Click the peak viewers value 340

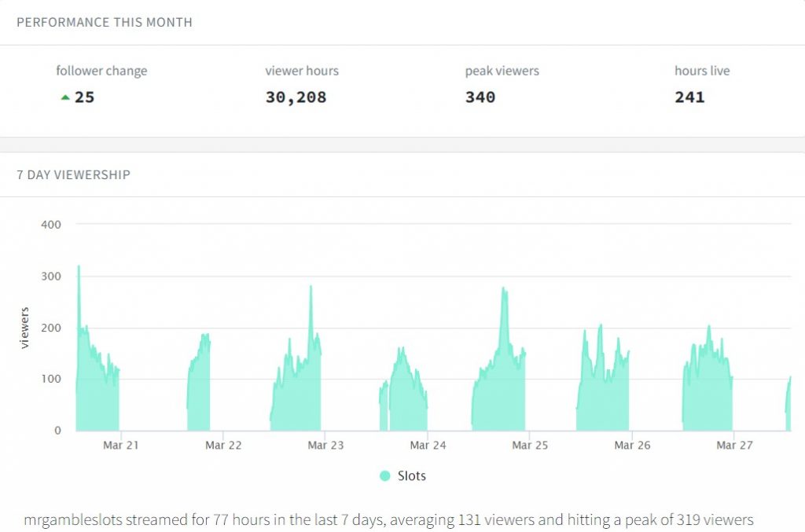[480, 97]
